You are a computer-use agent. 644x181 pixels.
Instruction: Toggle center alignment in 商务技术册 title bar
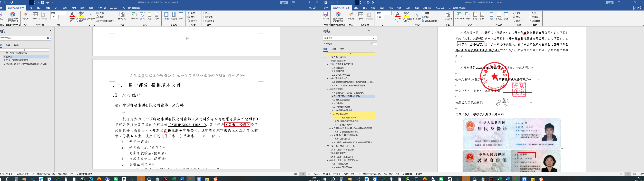pyautogui.click(x=347, y=3)
